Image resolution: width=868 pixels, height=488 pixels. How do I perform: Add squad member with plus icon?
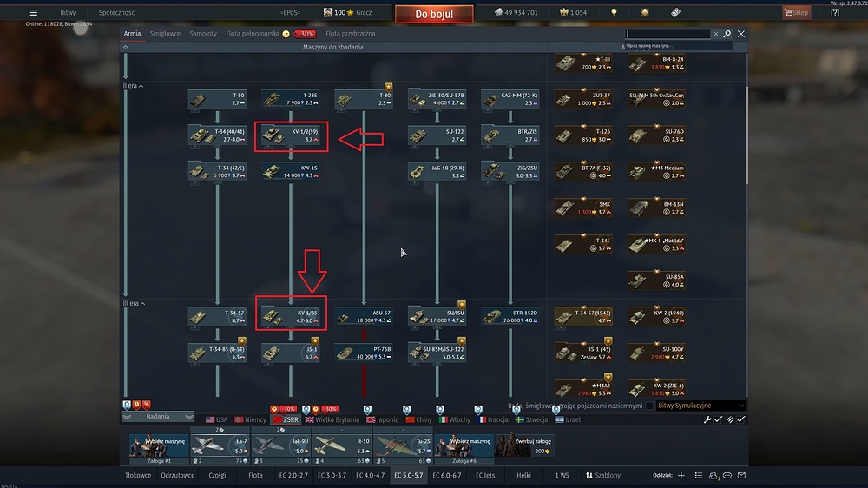tap(681, 475)
